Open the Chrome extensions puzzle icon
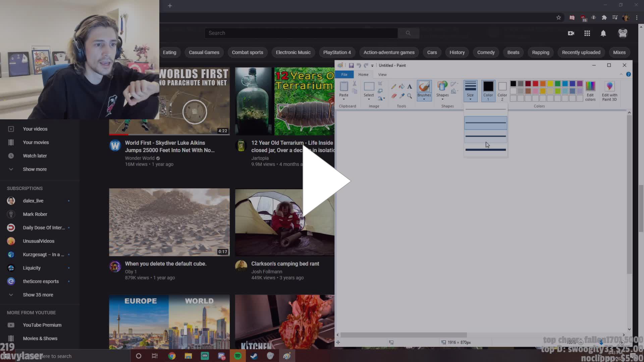The image size is (644, 362). [x=604, y=17]
